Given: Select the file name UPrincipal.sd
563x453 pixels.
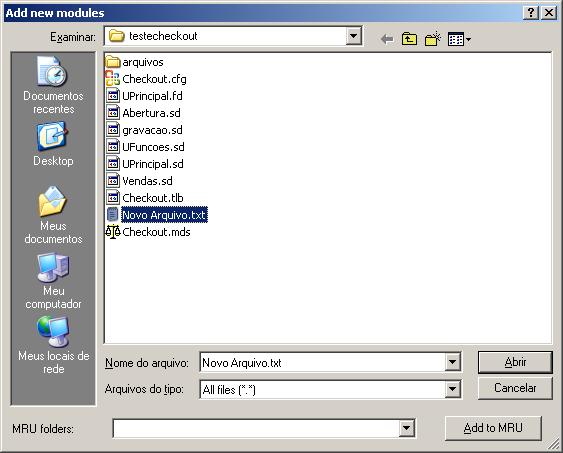Looking at the screenshot, I should [x=153, y=164].
